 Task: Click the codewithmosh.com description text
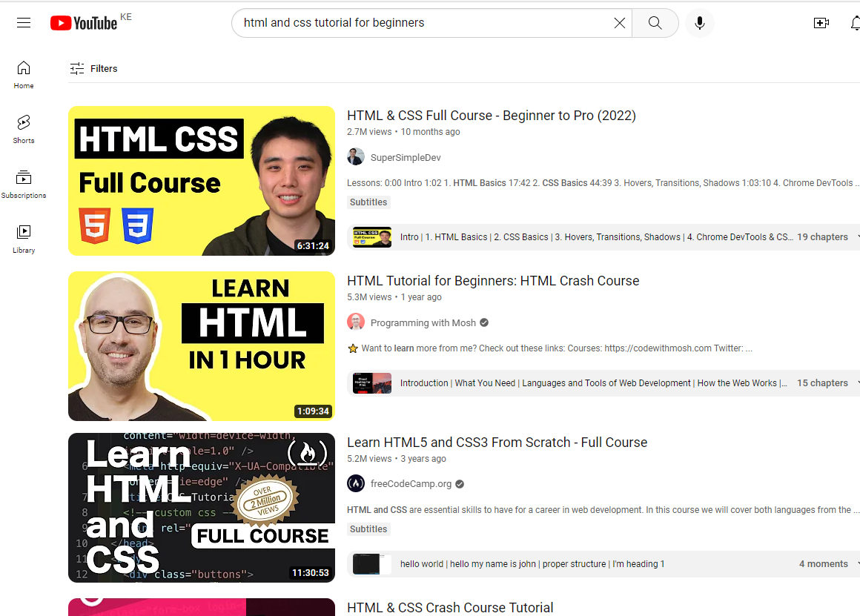(x=549, y=348)
